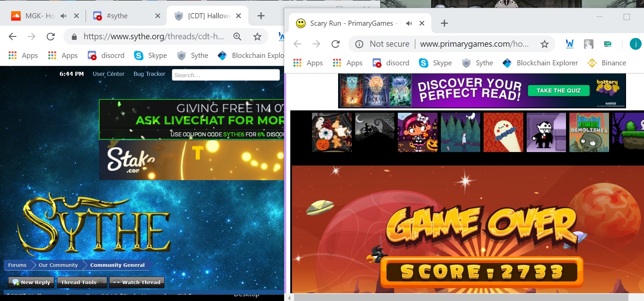The height and width of the screenshot is (301, 644).
Task: Close the #sythe tab
Action: [x=158, y=16]
